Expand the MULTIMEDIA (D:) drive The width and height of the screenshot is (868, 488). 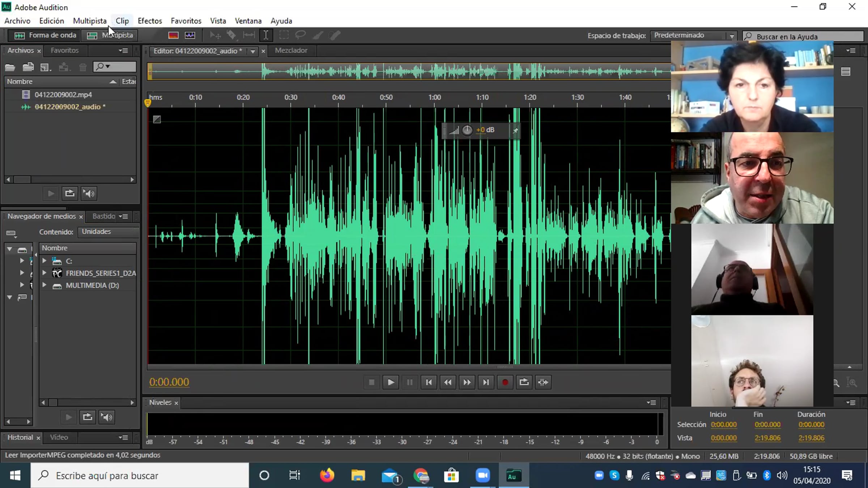click(44, 285)
